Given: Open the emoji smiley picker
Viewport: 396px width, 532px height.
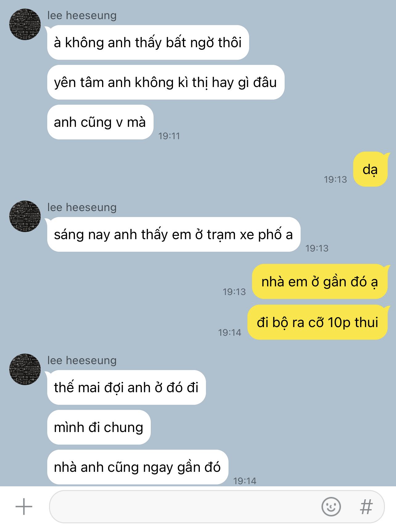Looking at the screenshot, I should pos(331,507).
